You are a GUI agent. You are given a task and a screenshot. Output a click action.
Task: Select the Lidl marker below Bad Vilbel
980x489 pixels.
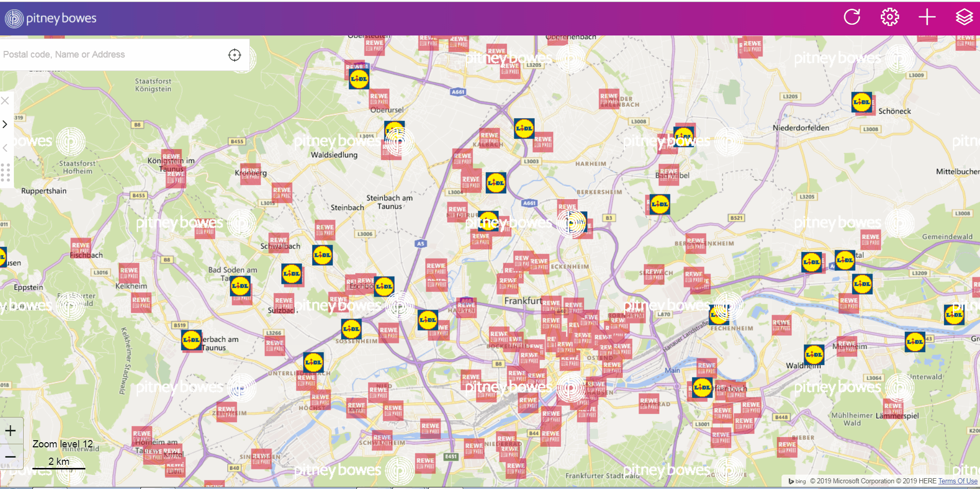point(660,204)
